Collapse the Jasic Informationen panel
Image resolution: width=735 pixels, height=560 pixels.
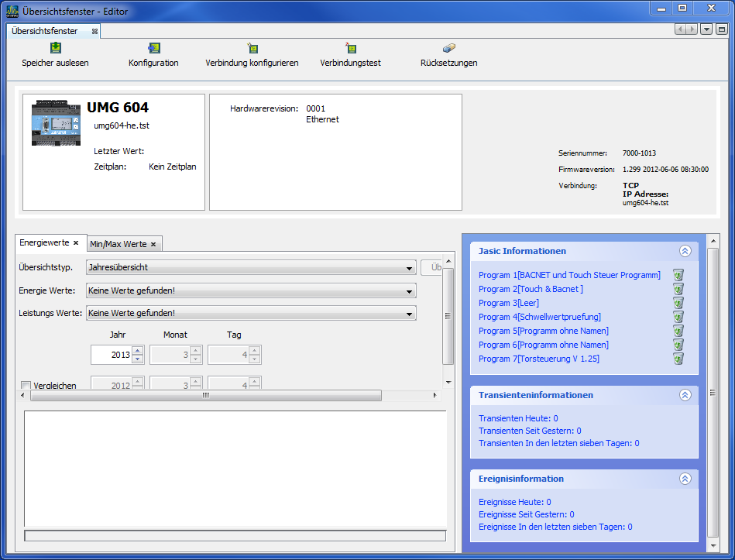tap(685, 251)
